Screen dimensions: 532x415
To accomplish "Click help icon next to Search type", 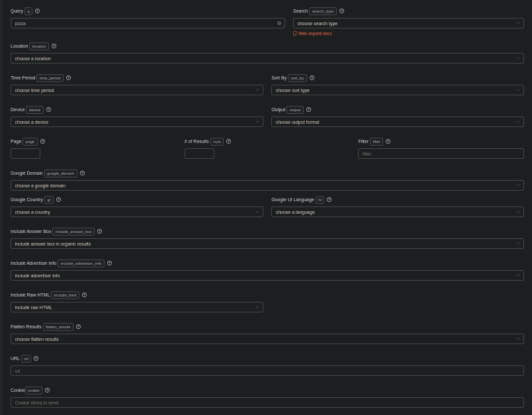I will pyautogui.click(x=341, y=11).
